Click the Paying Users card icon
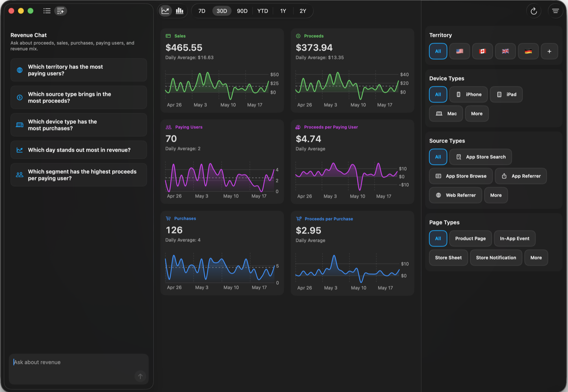The image size is (568, 392). [169, 127]
